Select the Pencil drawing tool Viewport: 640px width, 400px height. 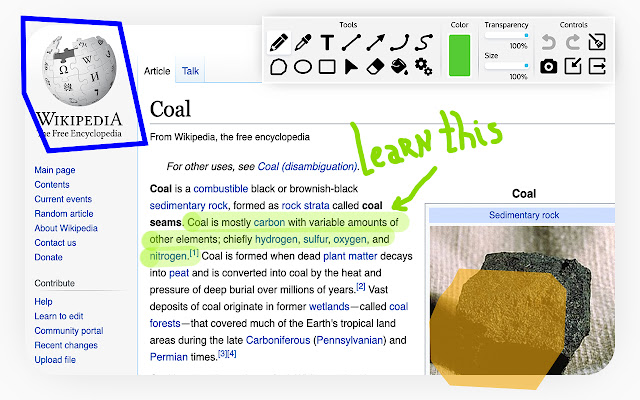coord(279,42)
